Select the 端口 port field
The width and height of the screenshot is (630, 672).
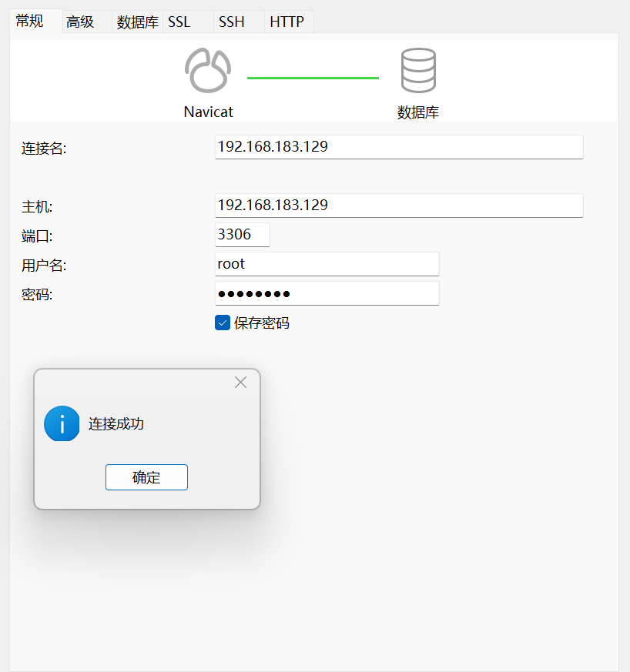pos(243,235)
